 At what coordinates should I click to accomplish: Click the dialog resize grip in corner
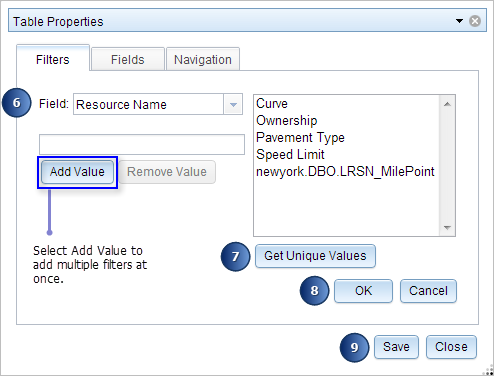pos(489,371)
